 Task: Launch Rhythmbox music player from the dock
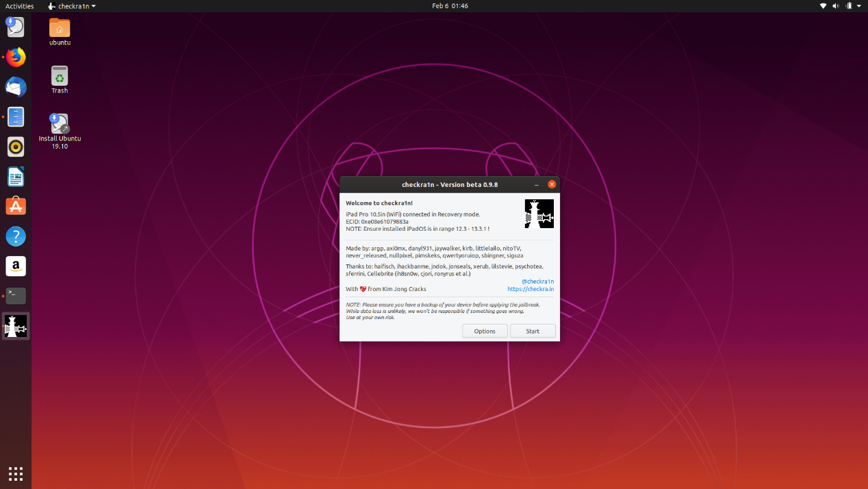pyautogui.click(x=15, y=147)
